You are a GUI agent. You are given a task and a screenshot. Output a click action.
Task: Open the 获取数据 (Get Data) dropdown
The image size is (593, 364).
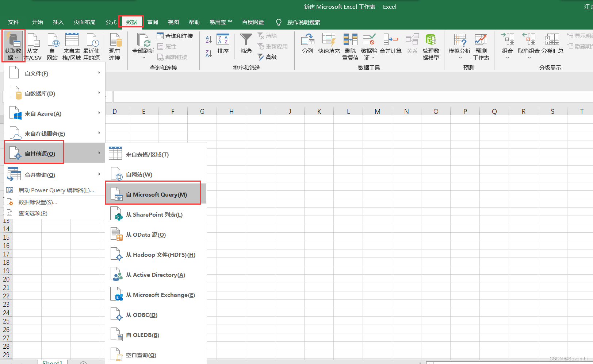[13, 46]
